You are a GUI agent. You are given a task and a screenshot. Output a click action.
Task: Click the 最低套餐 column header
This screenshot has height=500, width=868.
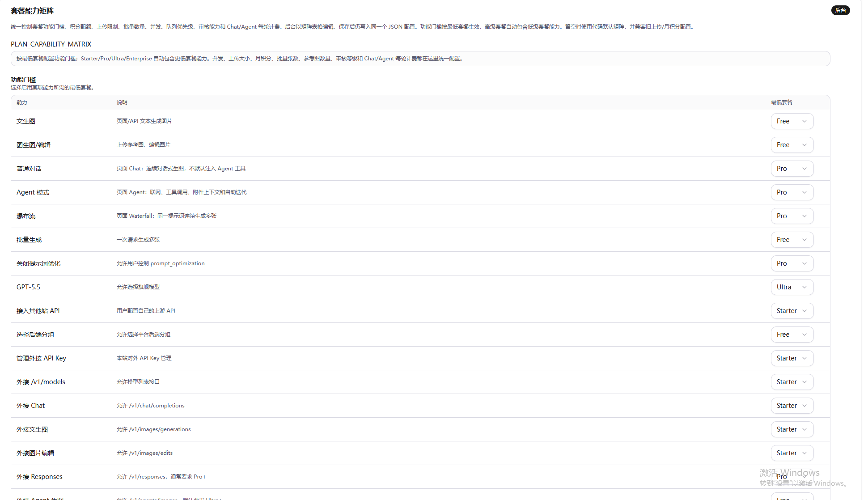pos(781,102)
